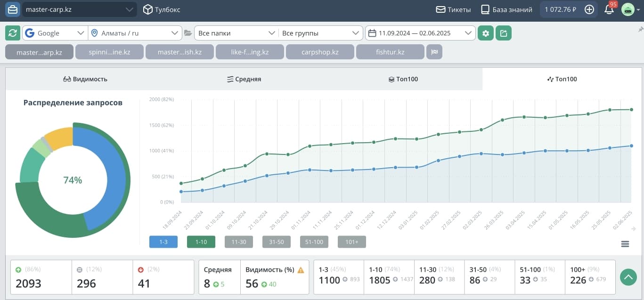Click the warning triangle next to Видимость (%)
This screenshot has height=300, width=644.
click(301, 270)
